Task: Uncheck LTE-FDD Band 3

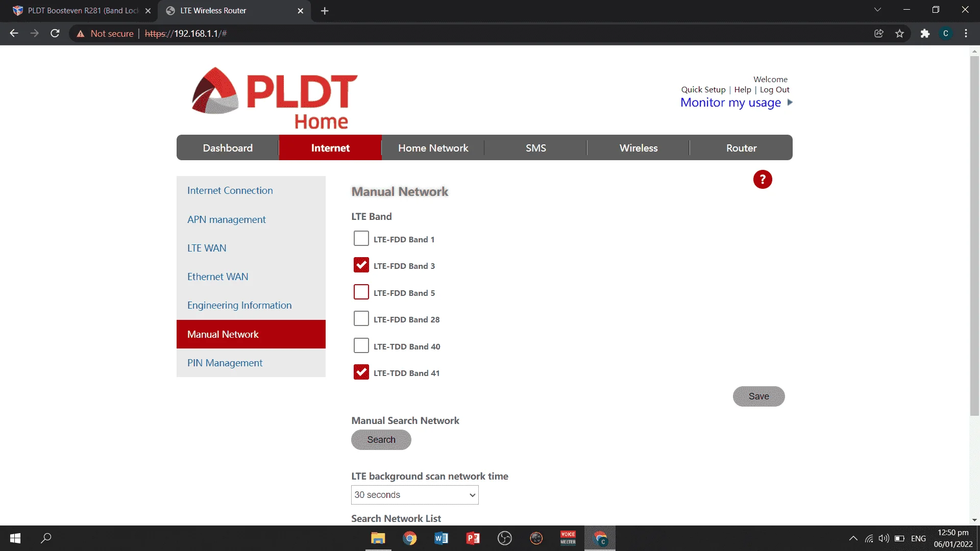Action: point(361,265)
